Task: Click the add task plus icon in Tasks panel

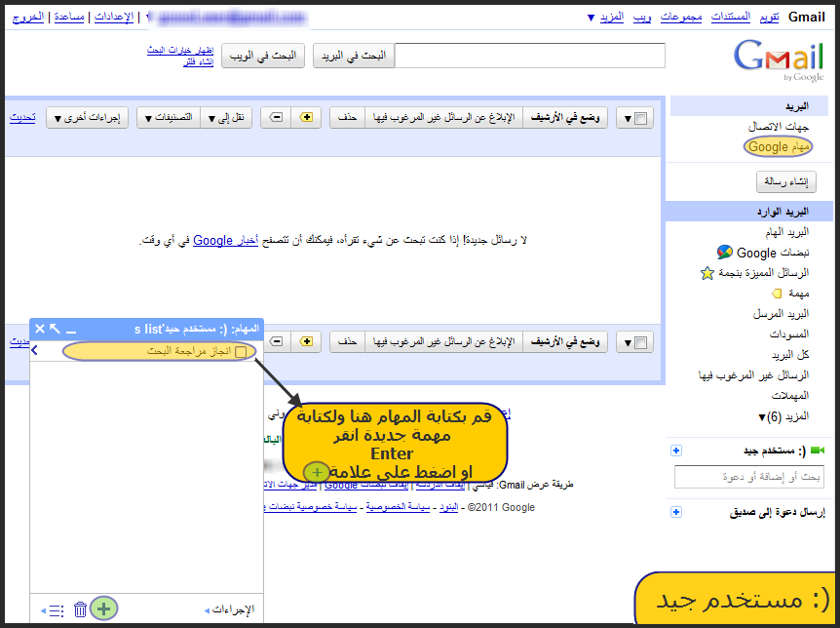Action: [x=104, y=608]
